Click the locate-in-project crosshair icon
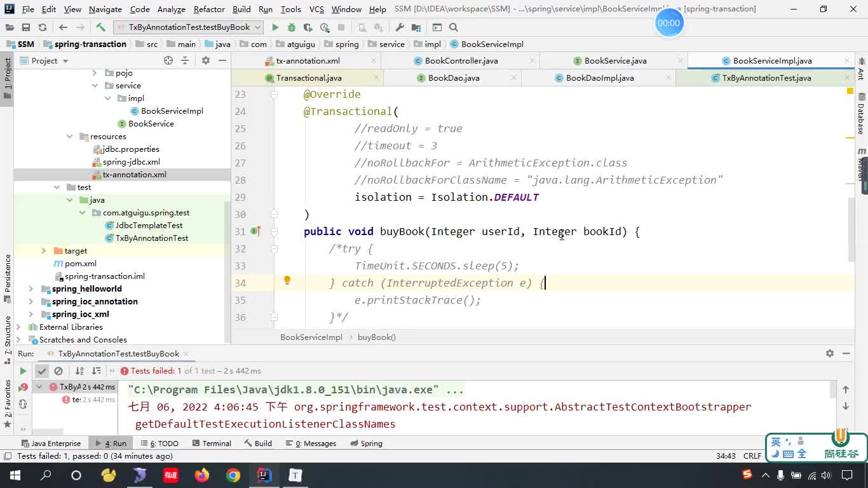 [168, 60]
